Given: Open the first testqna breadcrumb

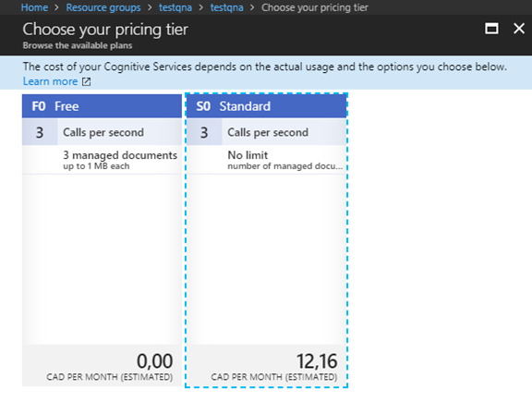Looking at the screenshot, I should (175, 7).
